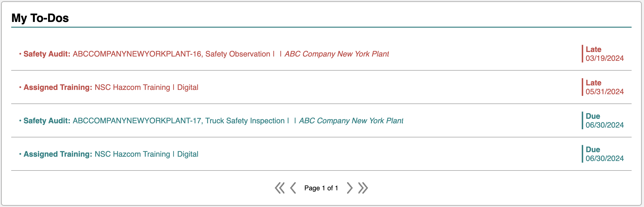Image resolution: width=644 pixels, height=207 pixels.
Task: Jump to last page double-chevron icon
Action: click(x=363, y=188)
